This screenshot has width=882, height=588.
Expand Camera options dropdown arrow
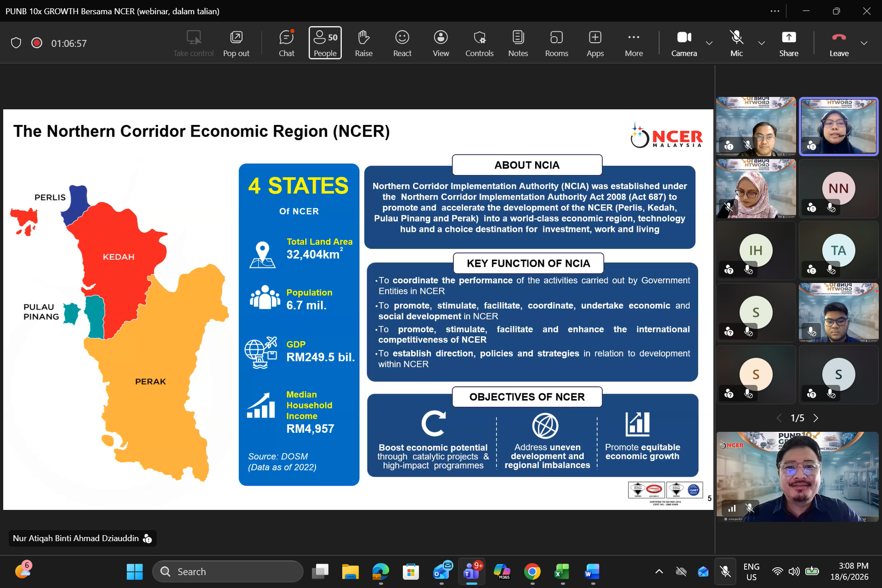[709, 43]
